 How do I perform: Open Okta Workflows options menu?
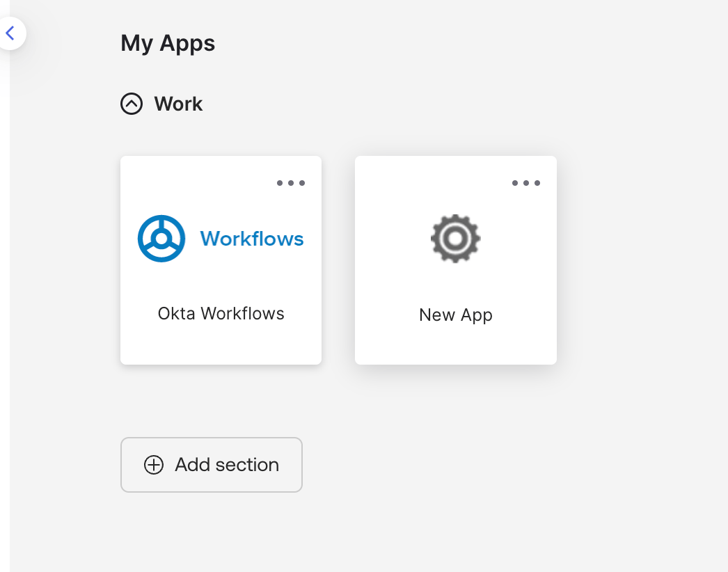291,183
